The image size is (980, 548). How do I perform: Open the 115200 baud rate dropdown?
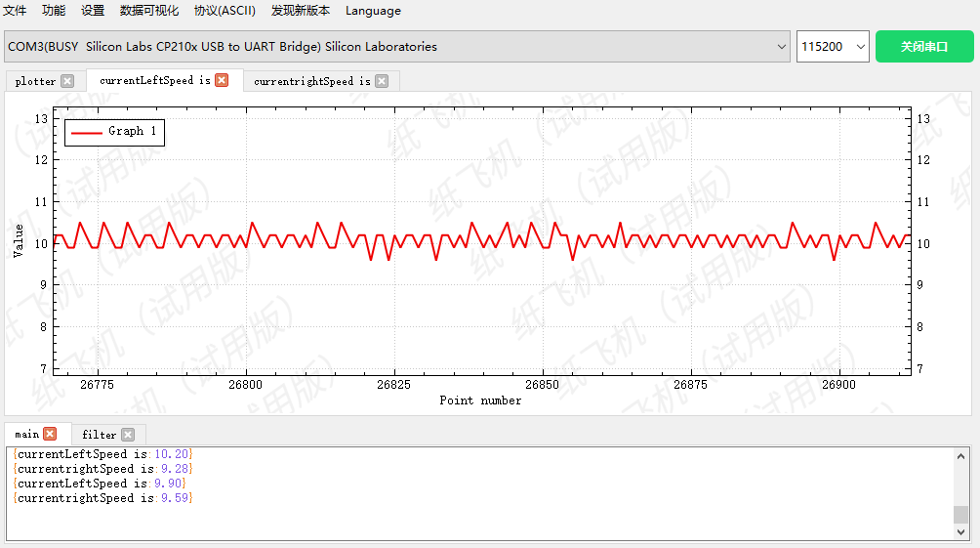pyautogui.click(x=860, y=47)
